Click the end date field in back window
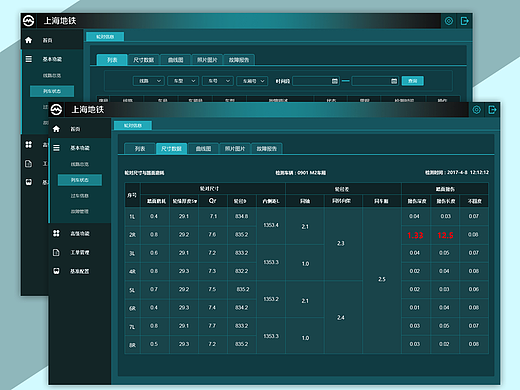The height and width of the screenshot is (390, 520). (x=375, y=81)
